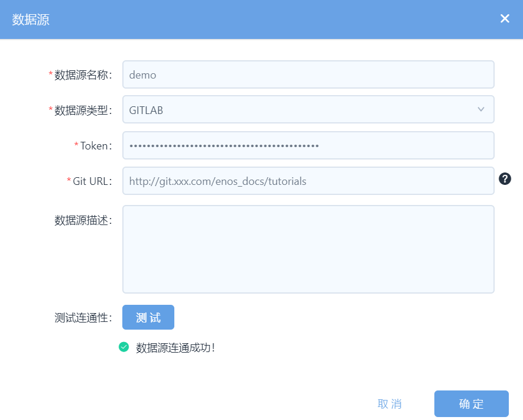Click the 数据源类型 label
This screenshot has height=420, width=523.
pos(82,110)
